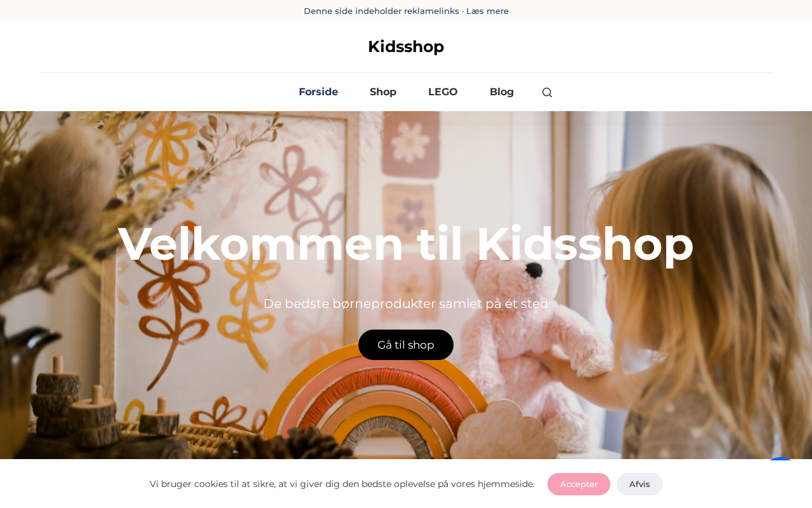812x508 pixels.
Task: Click the De bedste børneprodukter subtitle
Action: [x=406, y=304]
